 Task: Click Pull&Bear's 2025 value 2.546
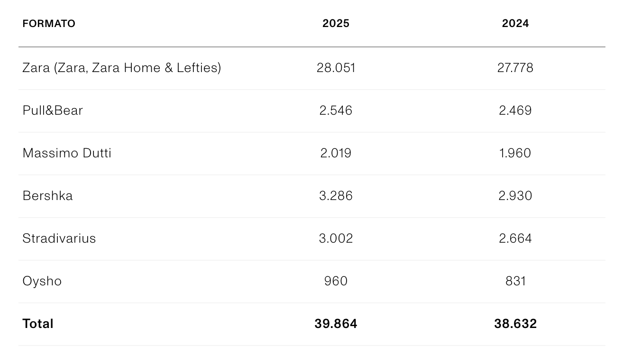coord(336,110)
